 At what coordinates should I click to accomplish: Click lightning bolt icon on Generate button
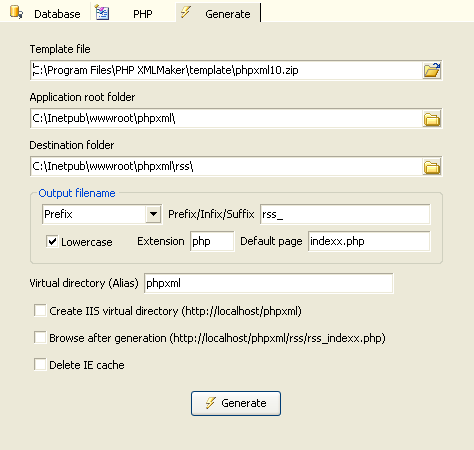pyautogui.click(x=210, y=403)
